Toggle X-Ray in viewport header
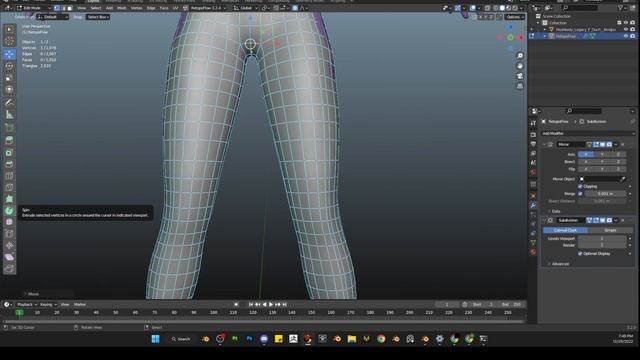Image resolution: width=640 pixels, height=360 pixels. pos(487,8)
